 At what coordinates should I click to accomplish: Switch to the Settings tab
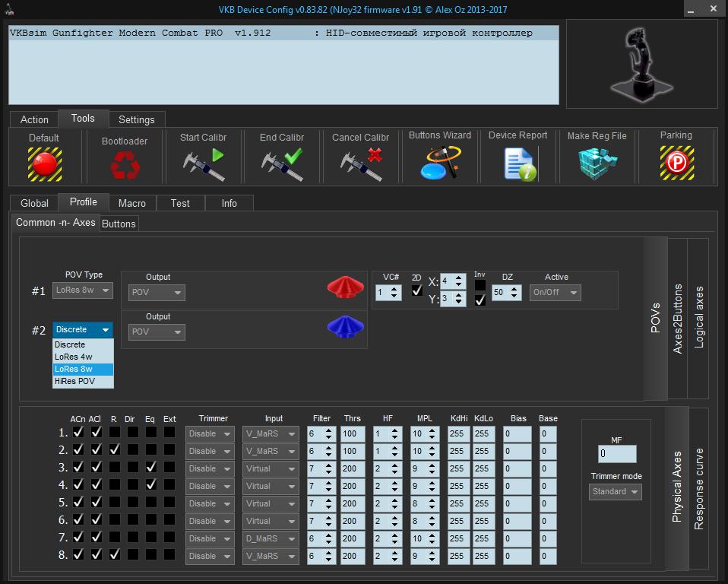pos(137,119)
